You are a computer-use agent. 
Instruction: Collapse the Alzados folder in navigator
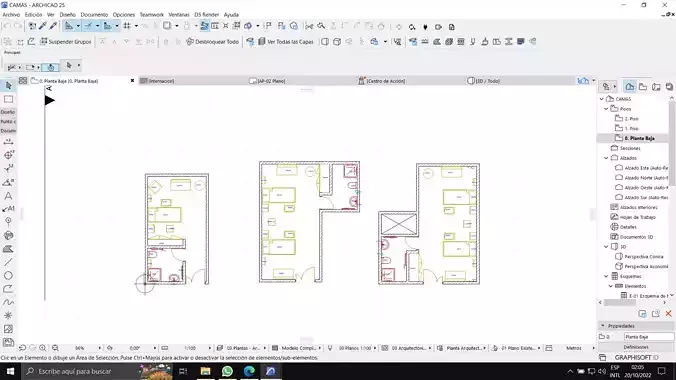(x=606, y=158)
